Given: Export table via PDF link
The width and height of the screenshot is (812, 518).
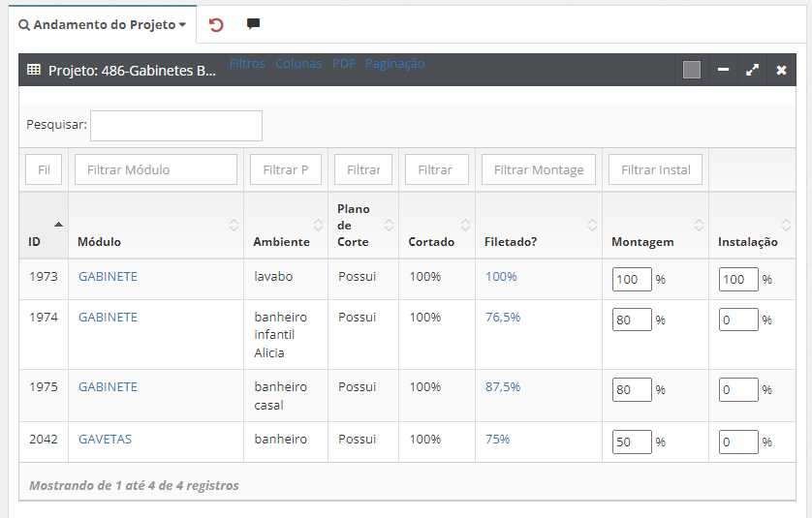Looking at the screenshot, I should (x=344, y=64).
